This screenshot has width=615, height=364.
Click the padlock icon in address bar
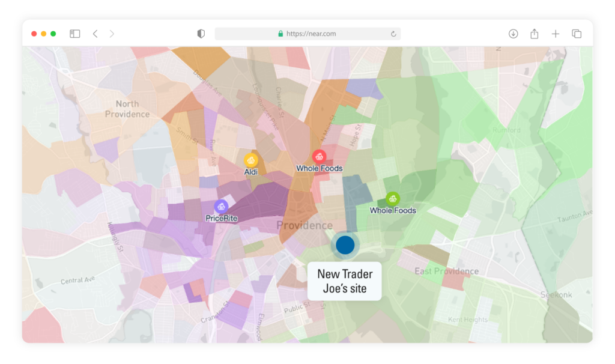[x=280, y=34]
